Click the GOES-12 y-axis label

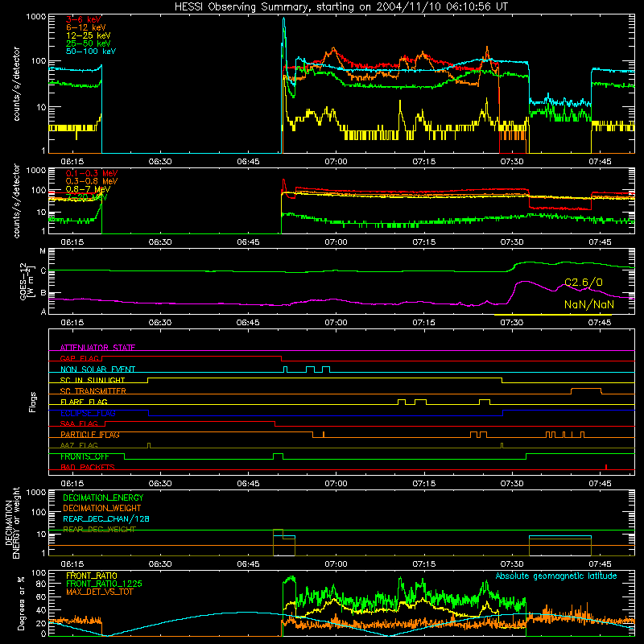(x=27, y=281)
